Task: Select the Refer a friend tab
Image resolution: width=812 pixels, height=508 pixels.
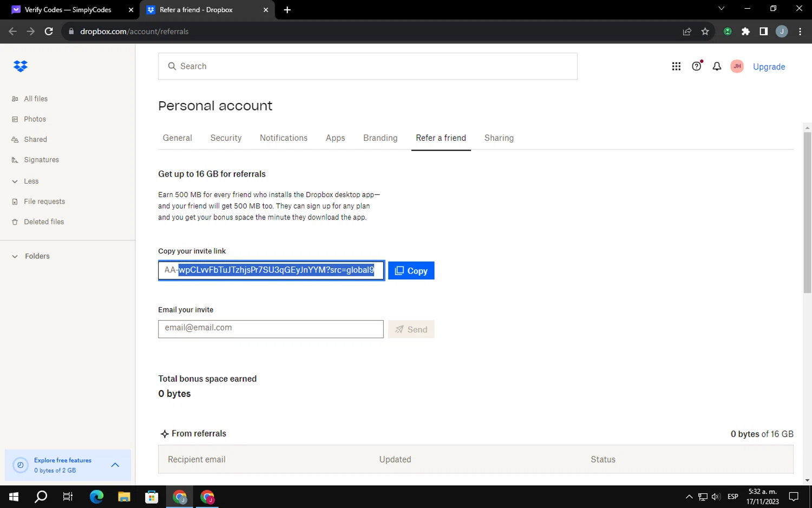Action: pos(441,138)
